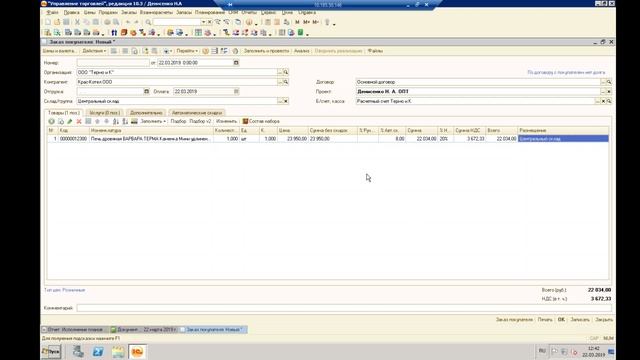Open the Заполнить dropdown in goods toolbar
Image resolution: width=640 pixels, height=360 pixels.
tap(153, 121)
